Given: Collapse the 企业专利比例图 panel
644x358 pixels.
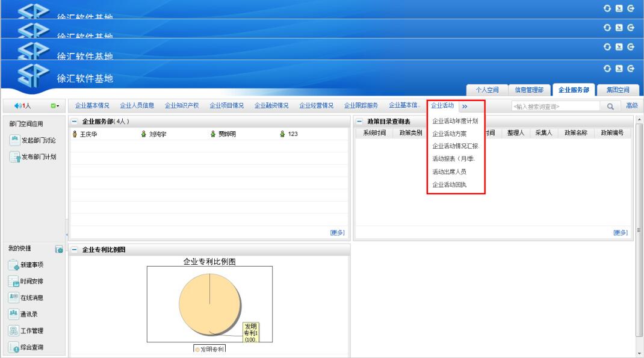Looking at the screenshot, I should [75, 250].
